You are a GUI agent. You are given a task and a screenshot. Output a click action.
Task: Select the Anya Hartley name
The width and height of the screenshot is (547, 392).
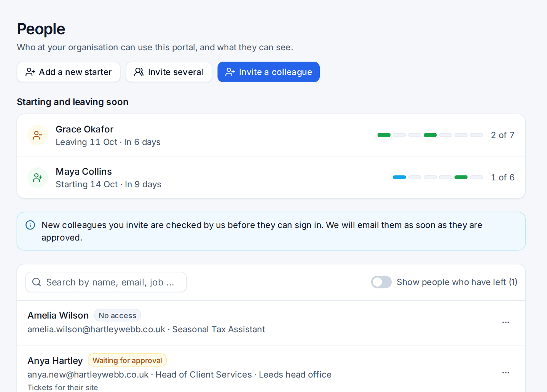pyautogui.click(x=55, y=361)
